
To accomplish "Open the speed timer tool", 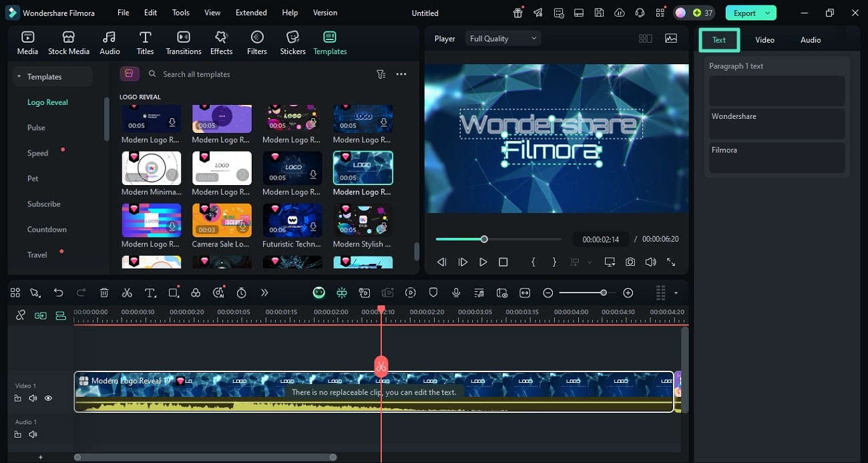I will point(242,293).
